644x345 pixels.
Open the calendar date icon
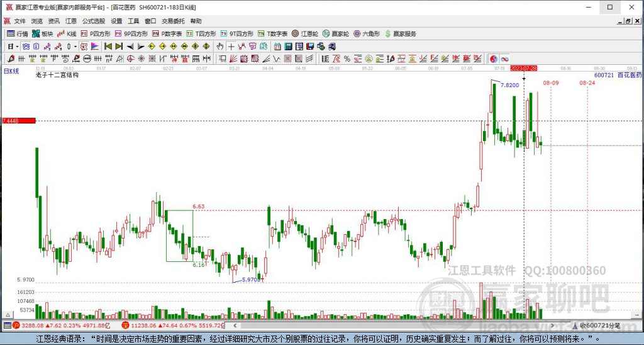coord(277,47)
